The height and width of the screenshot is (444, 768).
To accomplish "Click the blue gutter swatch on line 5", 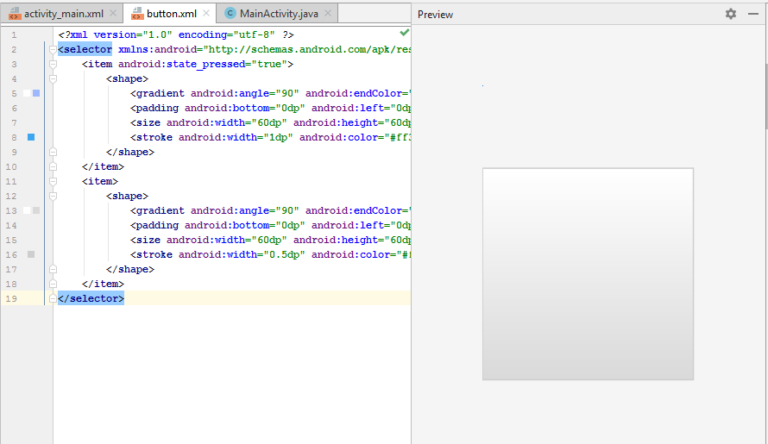I will (36, 93).
